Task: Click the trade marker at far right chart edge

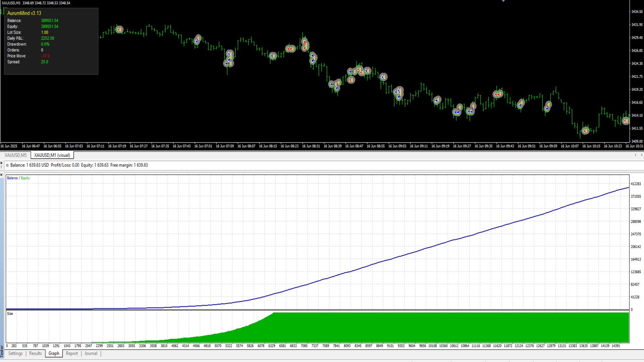Action: coord(626,121)
